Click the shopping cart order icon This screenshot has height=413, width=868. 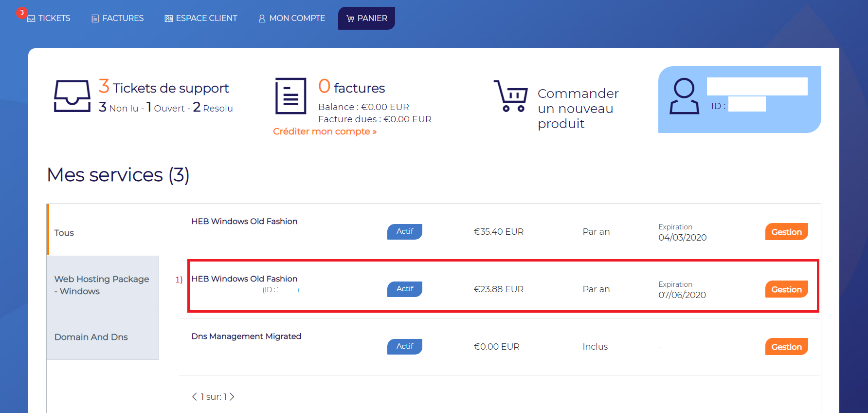(510, 96)
